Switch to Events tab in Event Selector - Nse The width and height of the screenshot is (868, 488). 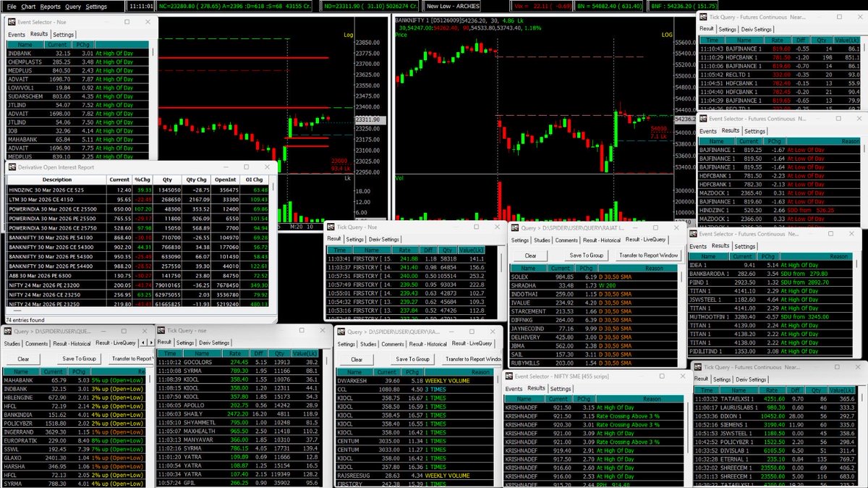point(16,34)
